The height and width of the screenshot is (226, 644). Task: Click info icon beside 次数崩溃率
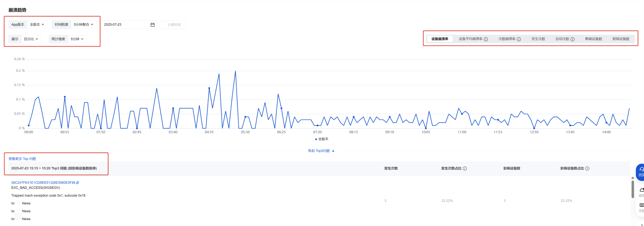(x=519, y=39)
